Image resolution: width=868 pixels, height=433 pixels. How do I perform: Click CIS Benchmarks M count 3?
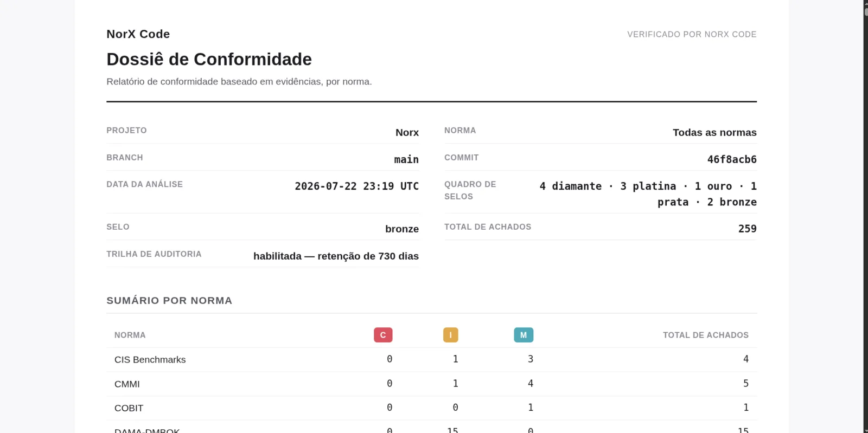tap(531, 359)
